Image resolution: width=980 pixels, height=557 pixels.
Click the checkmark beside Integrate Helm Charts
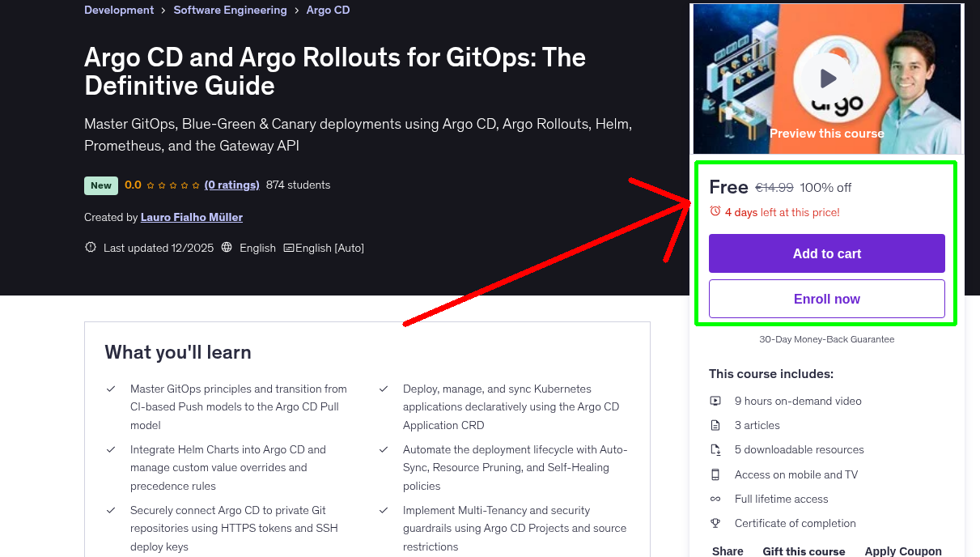pos(111,449)
